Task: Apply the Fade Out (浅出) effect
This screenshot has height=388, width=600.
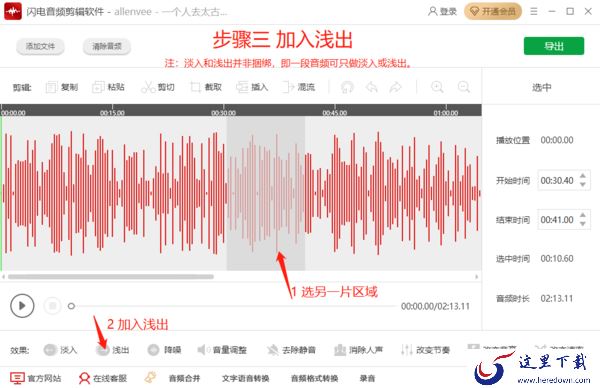Action: point(112,350)
